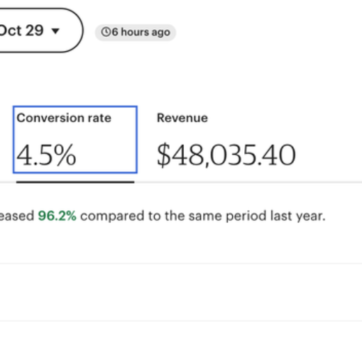The width and height of the screenshot is (362, 362).
Task: Click the $48,035.40 revenue amount
Action: coord(226,155)
